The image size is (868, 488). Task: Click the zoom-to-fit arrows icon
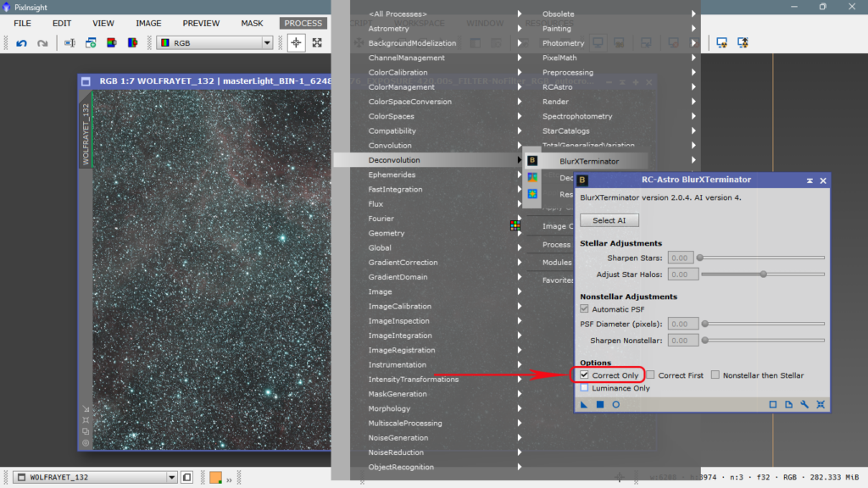(x=317, y=42)
